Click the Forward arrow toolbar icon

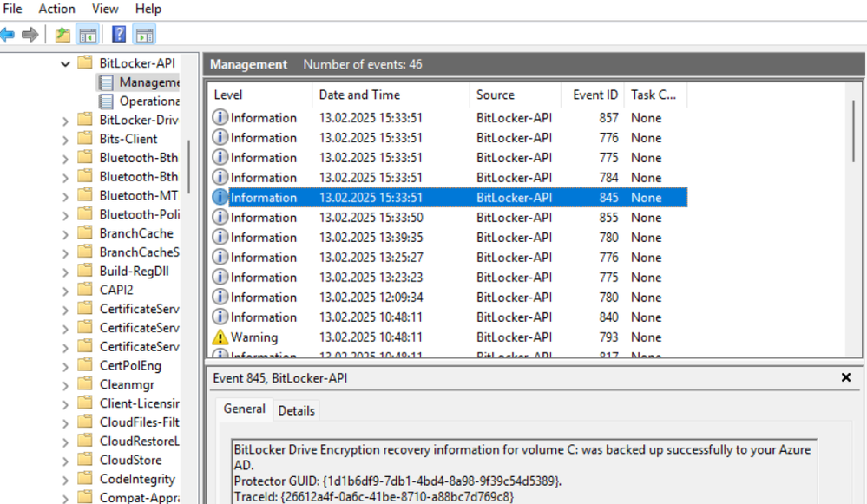point(30,35)
